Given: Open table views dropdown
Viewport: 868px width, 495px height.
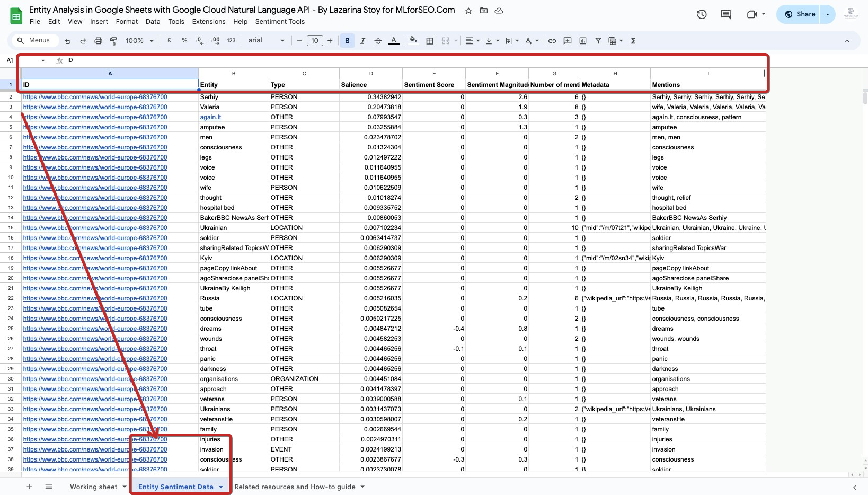Looking at the screenshot, I should click(615, 41).
